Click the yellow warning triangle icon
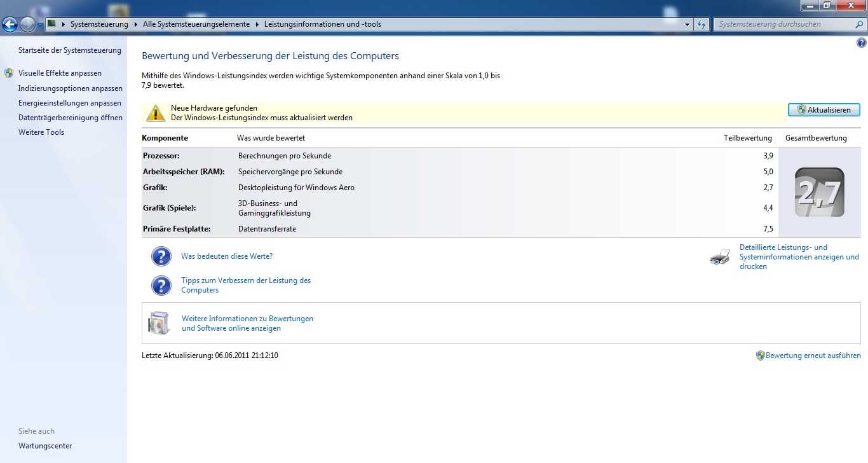This screenshot has height=463, width=868. [156, 113]
